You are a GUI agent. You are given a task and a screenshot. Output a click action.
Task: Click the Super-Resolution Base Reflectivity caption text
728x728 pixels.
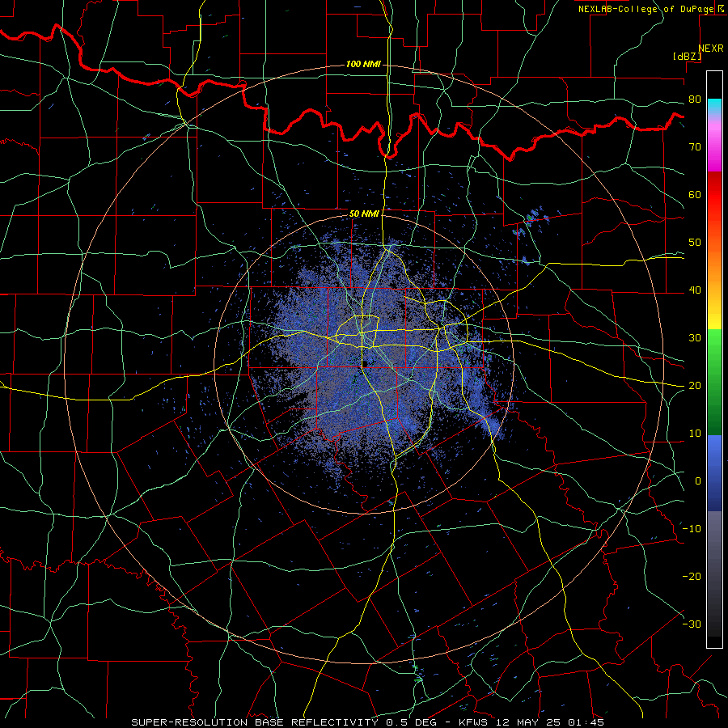click(253, 722)
